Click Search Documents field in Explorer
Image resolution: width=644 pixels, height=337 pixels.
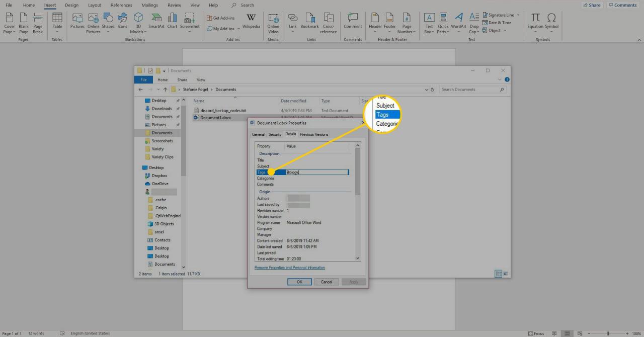pos(472,90)
